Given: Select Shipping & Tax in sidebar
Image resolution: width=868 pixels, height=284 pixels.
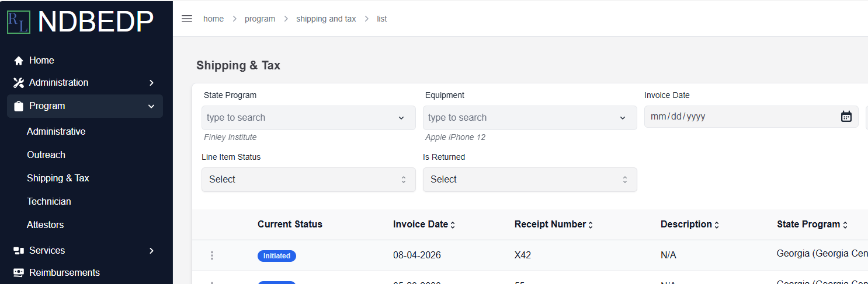Looking at the screenshot, I should pyautogui.click(x=58, y=178).
